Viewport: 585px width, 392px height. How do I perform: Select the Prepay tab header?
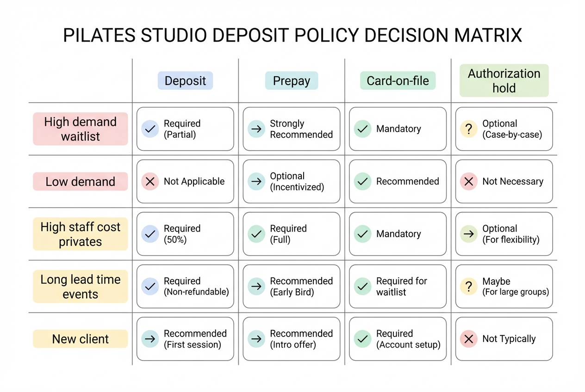coord(292,80)
